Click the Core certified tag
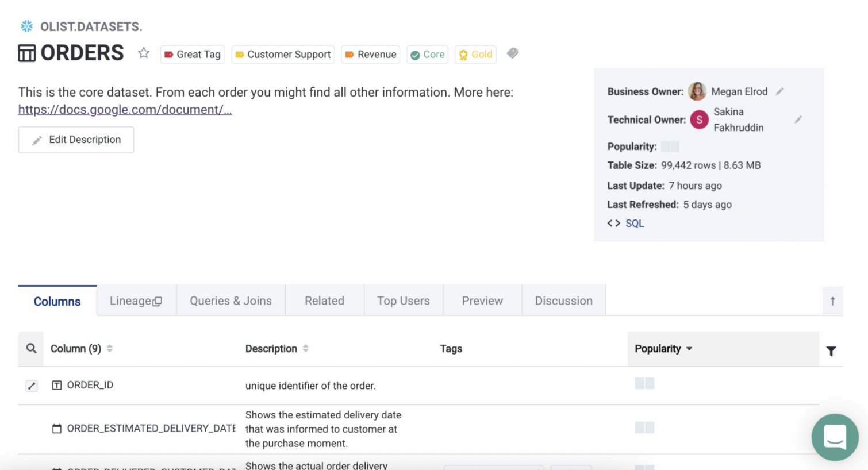Viewport: 868px width, 470px height. coord(427,55)
